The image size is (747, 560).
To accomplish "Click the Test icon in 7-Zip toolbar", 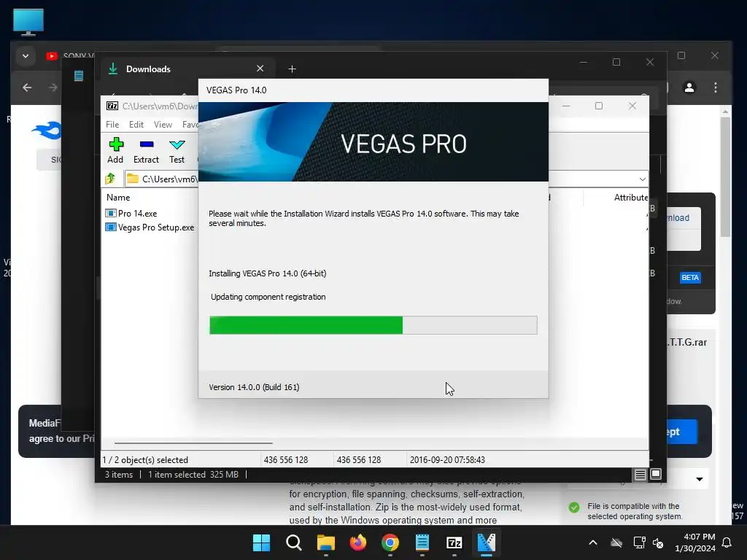I will [177, 150].
